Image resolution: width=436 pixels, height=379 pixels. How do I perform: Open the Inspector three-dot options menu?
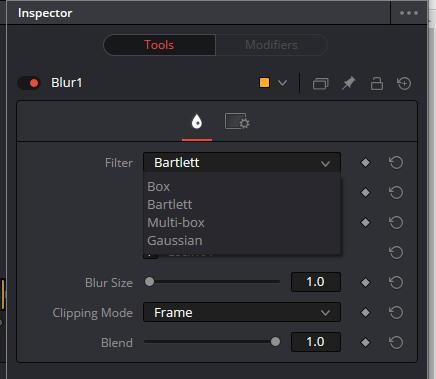409,13
